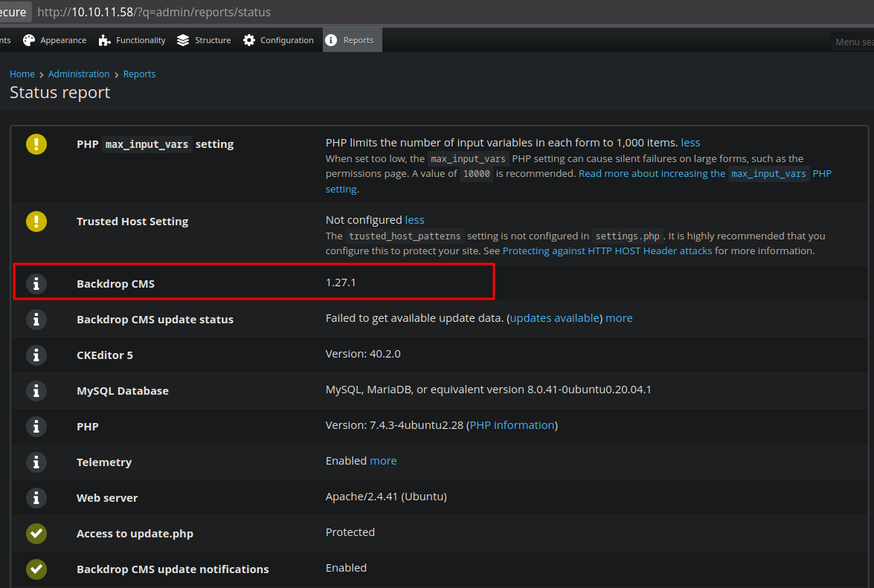Go to Home via breadcrumb

tap(22, 74)
